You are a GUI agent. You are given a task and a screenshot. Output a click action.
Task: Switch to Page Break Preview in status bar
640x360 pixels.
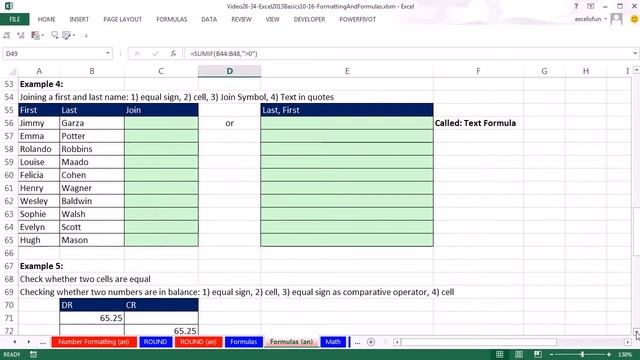(x=538, y=354)
